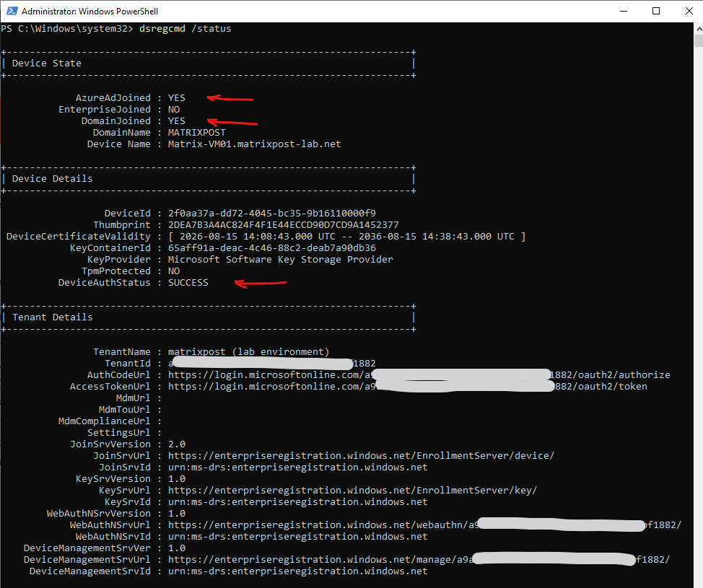This screenshot has height=588, width=703.
Task: Click the DeviceManagementSrvVer value 1.0
Action: [177, 548]
